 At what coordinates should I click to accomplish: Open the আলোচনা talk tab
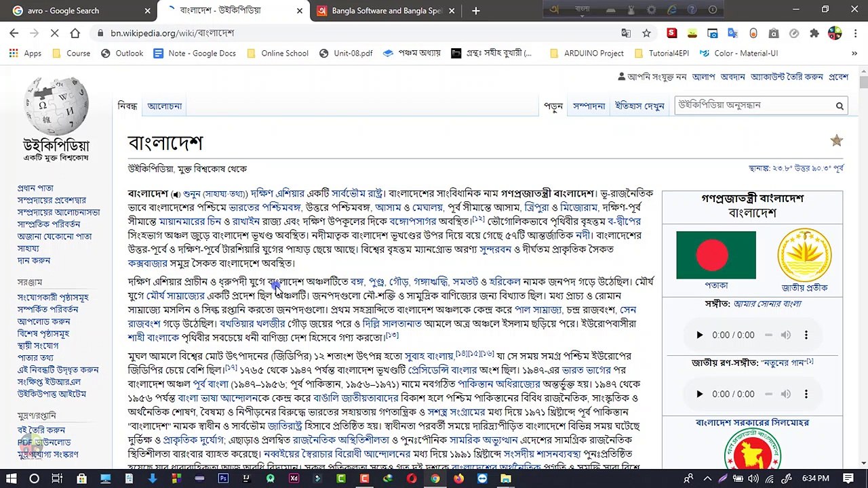[x=165, y=106]
